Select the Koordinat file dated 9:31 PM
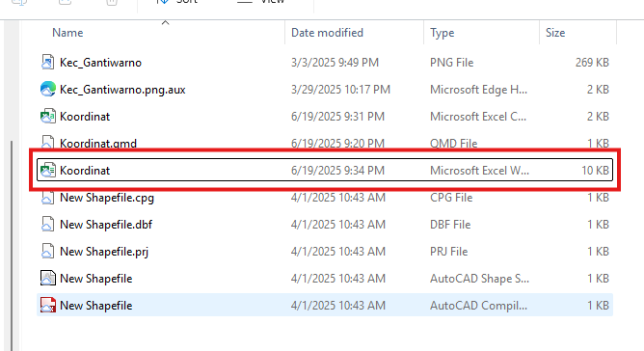 tap(85, 117)
